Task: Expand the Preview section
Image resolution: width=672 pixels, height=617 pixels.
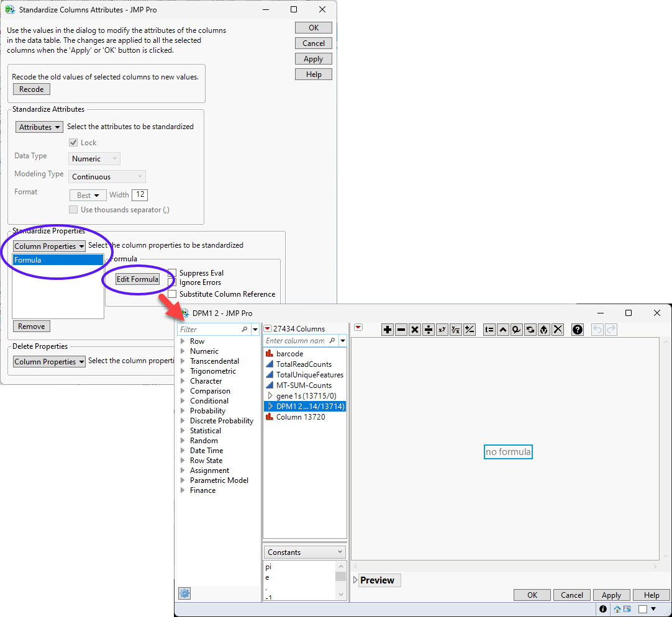Action: point(355,580)
